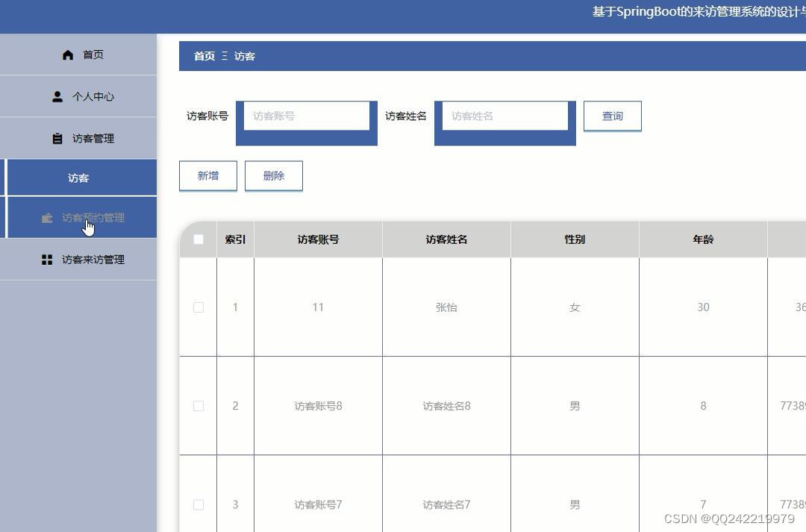Click the grid icon beside 访客来访管理

[47, 259]
